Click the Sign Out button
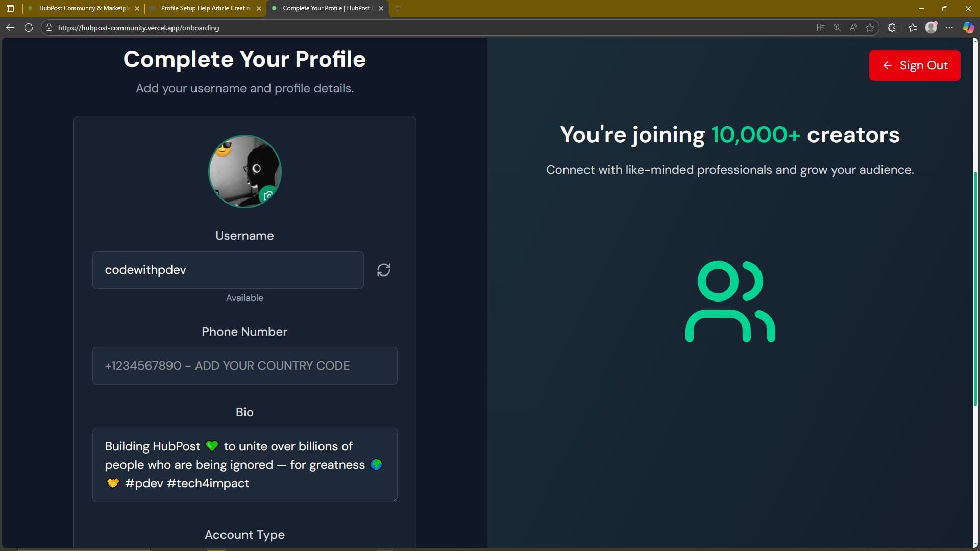The image size is (980, 551). click(915, 65)
